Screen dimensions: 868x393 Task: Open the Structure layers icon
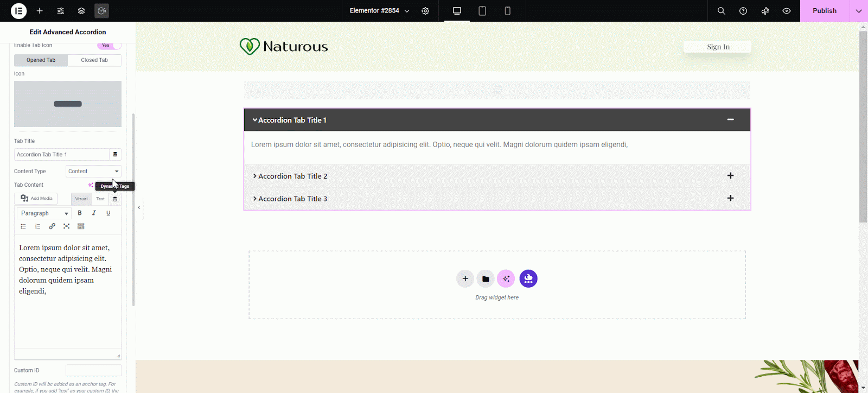click(x=81, y=11)
